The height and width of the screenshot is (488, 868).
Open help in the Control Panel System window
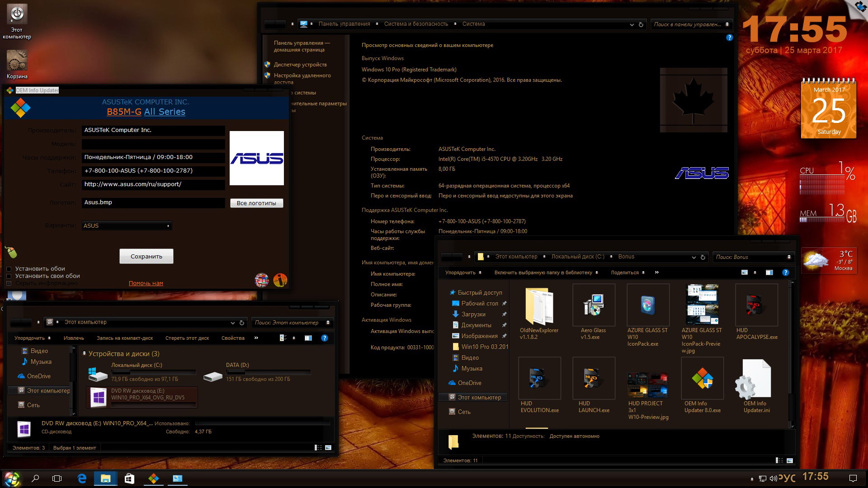click(729, 38)
